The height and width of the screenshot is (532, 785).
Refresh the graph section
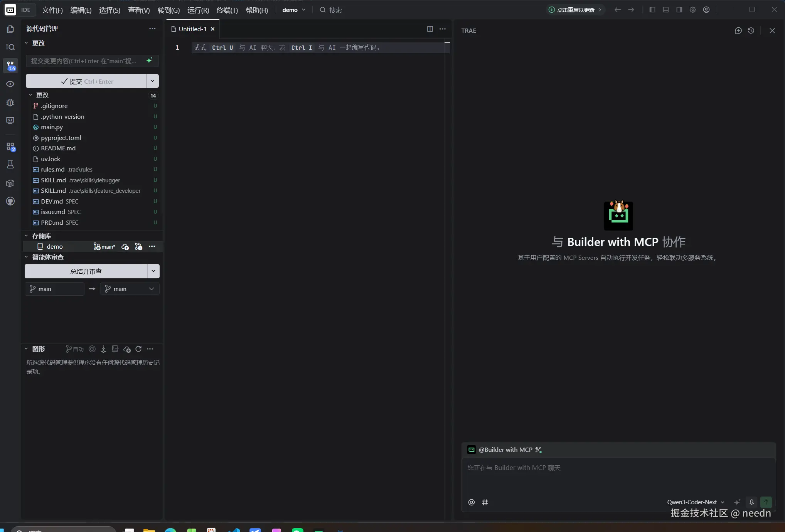point(138,349)
